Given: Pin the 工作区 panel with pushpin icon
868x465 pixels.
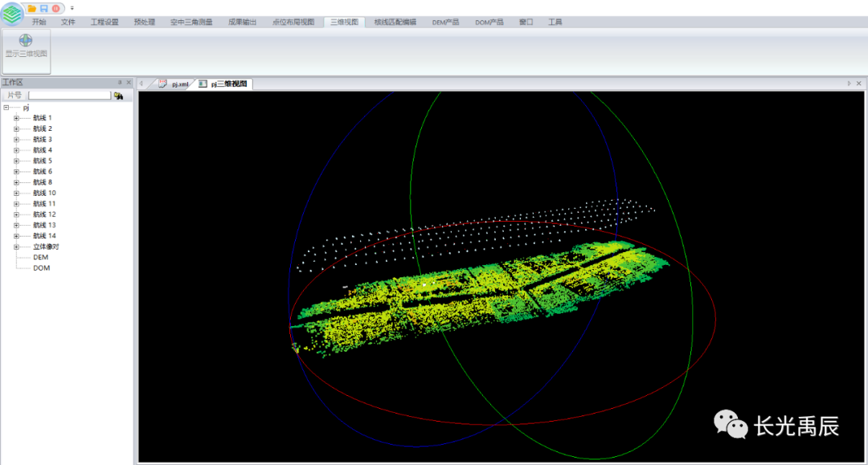Looking at the screenshot, I should tap(119, 83).
